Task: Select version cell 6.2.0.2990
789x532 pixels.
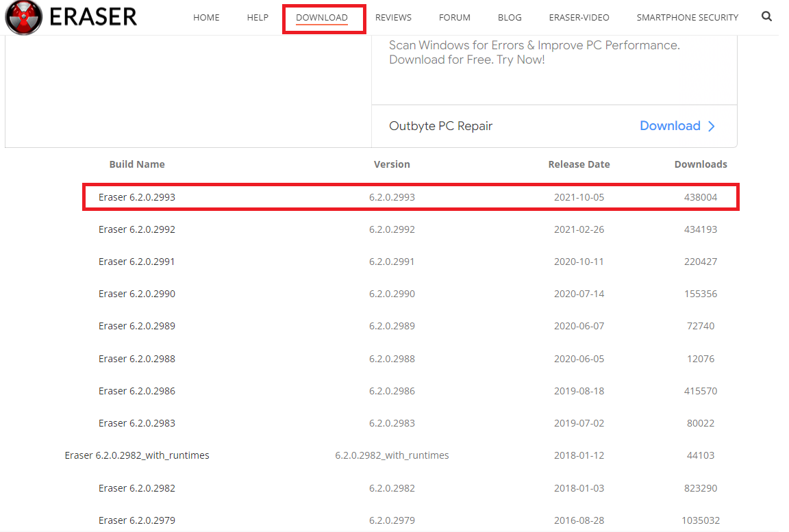Action: pos(392,294)
